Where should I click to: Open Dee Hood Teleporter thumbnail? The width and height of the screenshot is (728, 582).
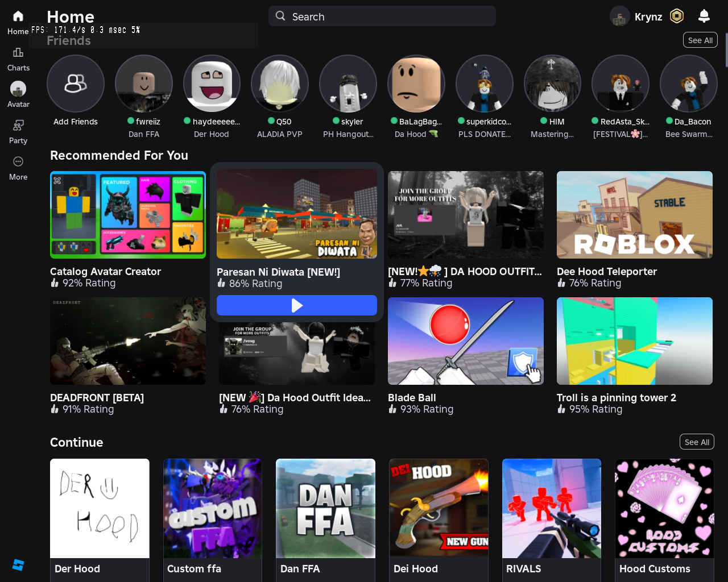[635, 215]
